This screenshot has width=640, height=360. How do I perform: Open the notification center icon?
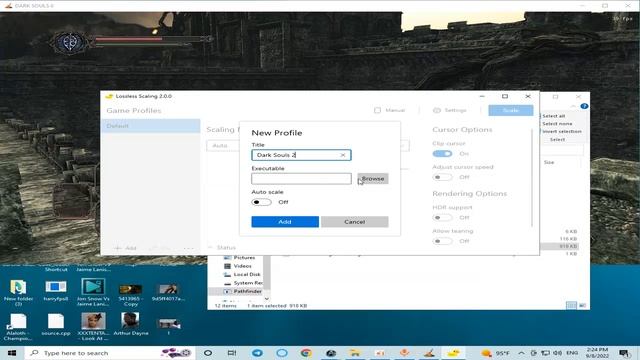pyautogui.click(x=624, y=353)
